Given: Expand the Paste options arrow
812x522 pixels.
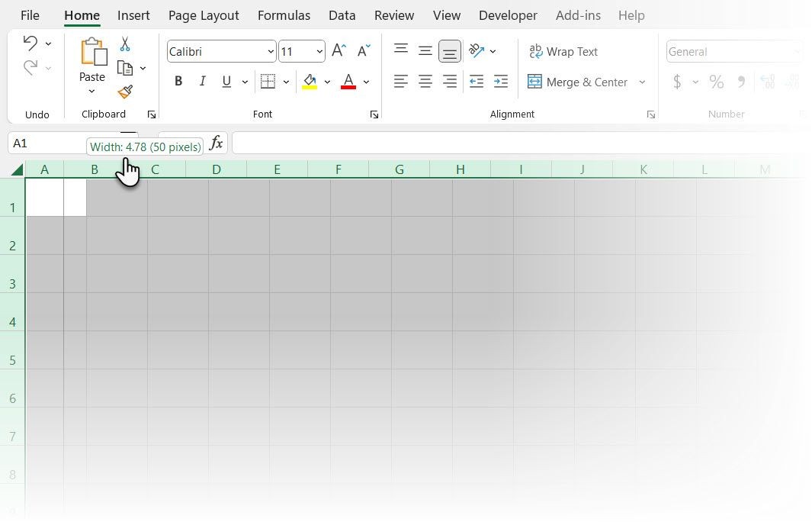Looking at the screenshot, I should pyautogui.click(x=91, y=92).
